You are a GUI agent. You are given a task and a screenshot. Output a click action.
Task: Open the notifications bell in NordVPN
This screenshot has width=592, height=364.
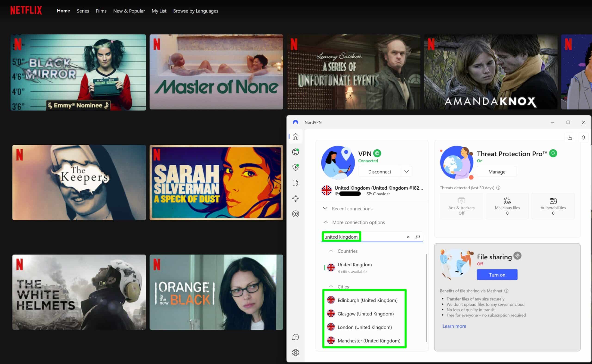click(583, 137)
